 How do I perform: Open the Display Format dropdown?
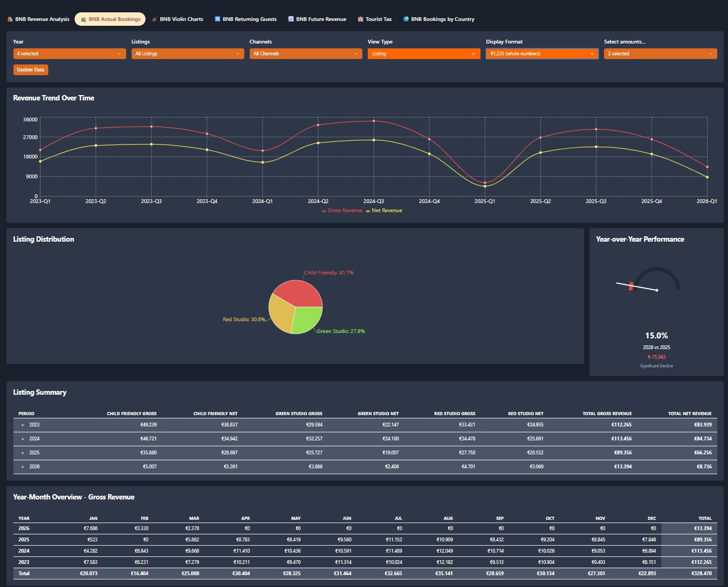[542, 54]
